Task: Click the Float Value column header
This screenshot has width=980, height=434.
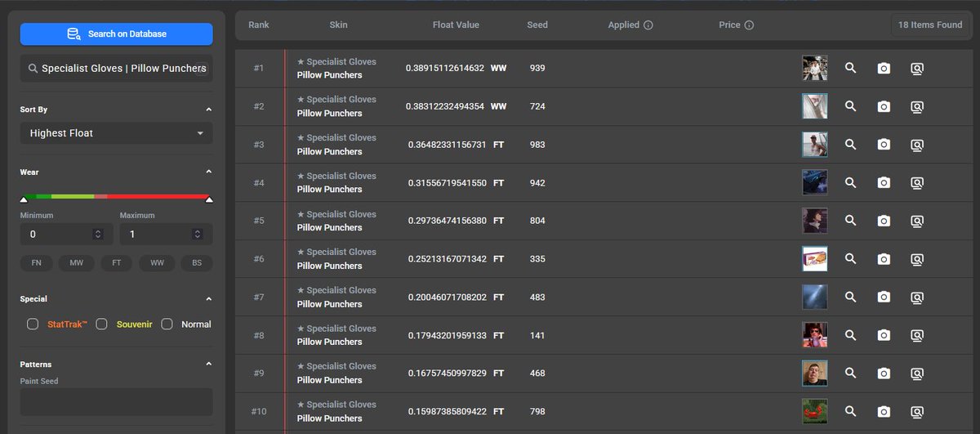Action: [x=456, y=25]
